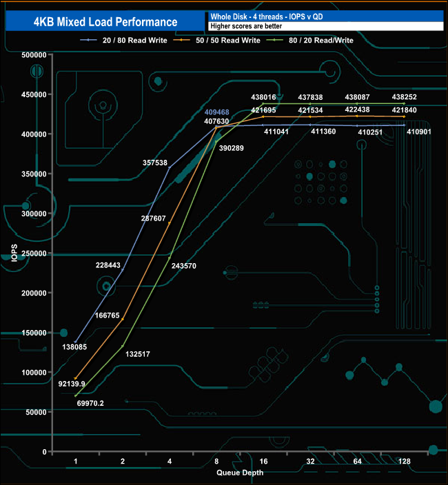Viewport: 448px width, 485px height.
Task: Click the 100000 y-axis label
Action: tap(34, 373)
